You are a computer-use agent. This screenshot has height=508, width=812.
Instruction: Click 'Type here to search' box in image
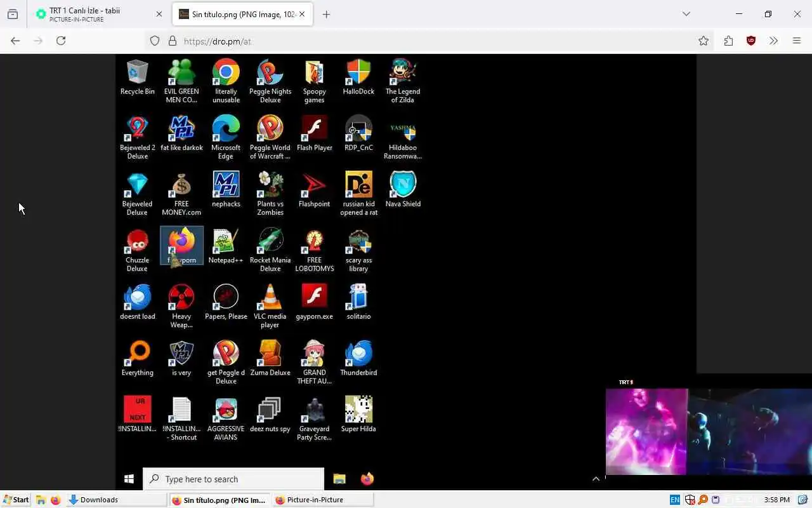click(233, 479)
